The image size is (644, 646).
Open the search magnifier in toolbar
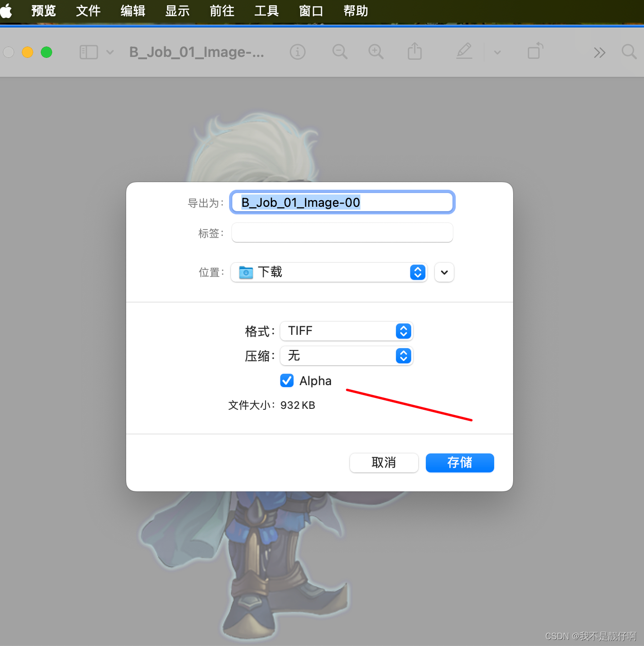pyautogui.click(x=629, y=52)
